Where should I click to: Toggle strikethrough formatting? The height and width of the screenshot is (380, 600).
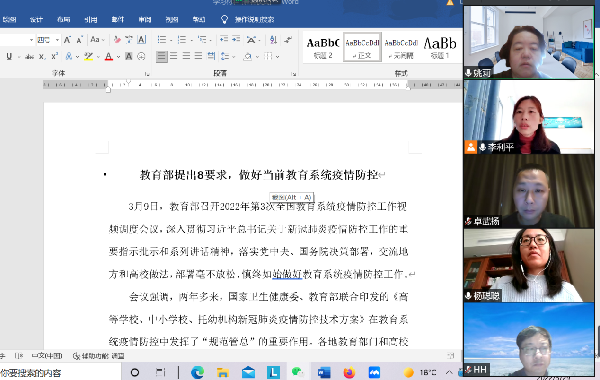pyautogui.click(x=29, y=56)
